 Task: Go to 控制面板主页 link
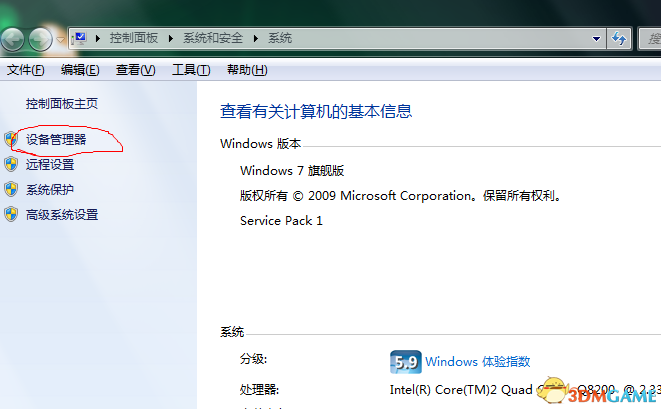pyautogui.click(x=62, y=104)
